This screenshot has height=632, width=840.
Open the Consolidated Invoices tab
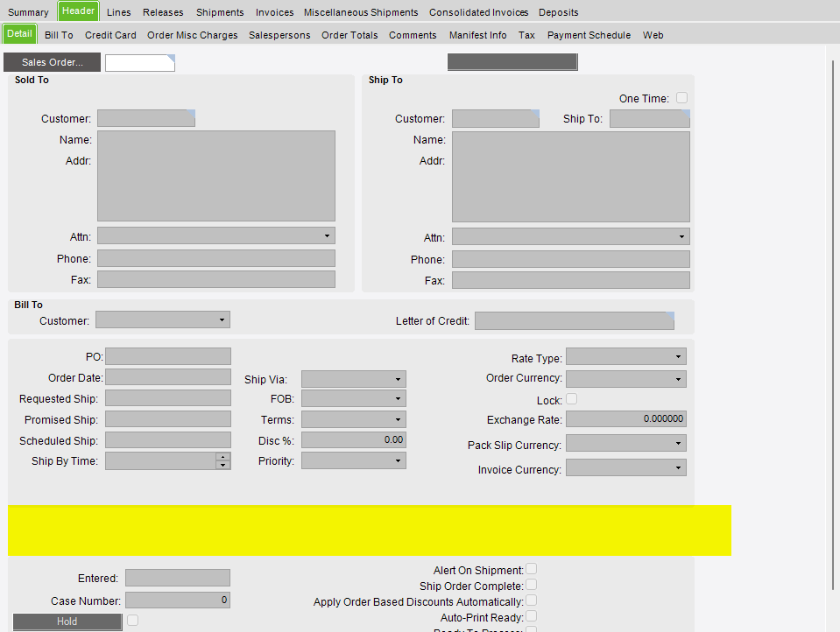click(x=478, y=12)
